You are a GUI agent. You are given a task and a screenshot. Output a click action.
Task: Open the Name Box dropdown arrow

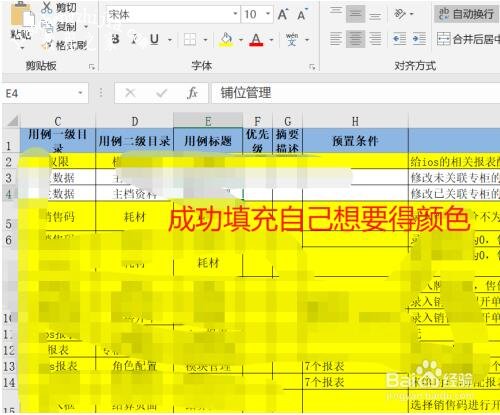80,93
